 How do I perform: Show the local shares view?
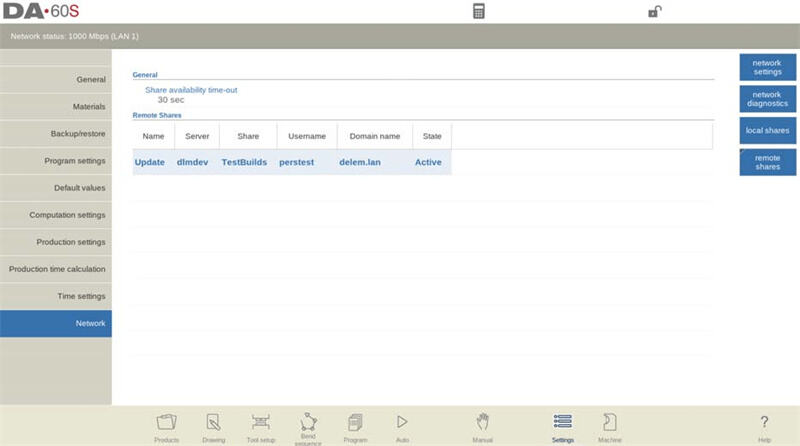pos(767,131)
